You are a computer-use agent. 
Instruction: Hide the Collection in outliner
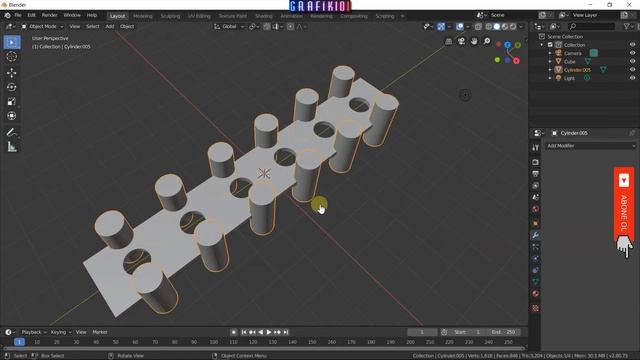[632, 45]
